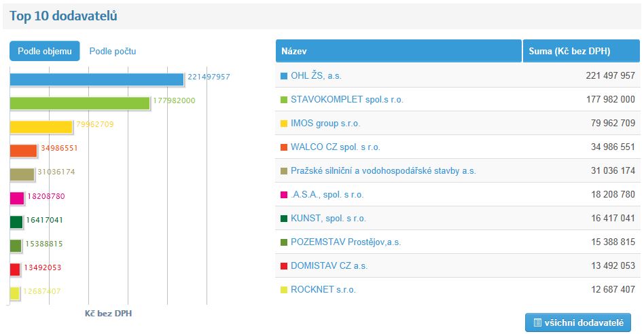644x334 pixels.
Task: Select the dark green bar labeled 16417041
Action: click(16, 223)
